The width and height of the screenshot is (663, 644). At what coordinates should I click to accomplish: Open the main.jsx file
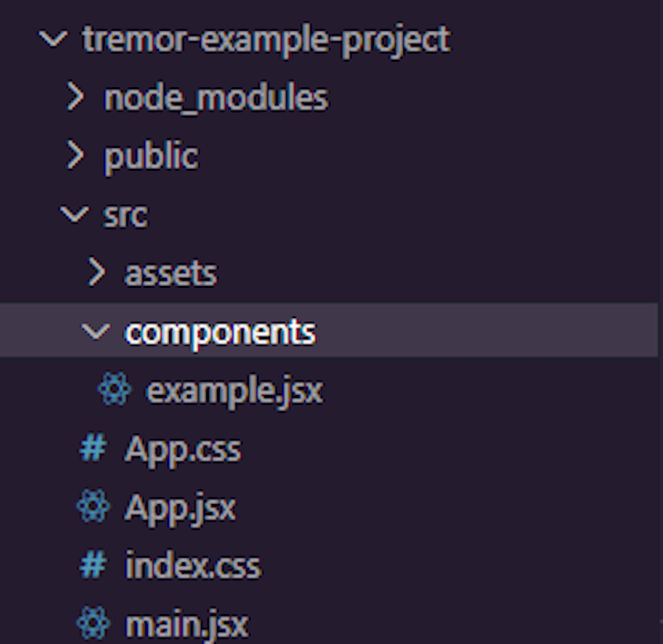[186, 623]
